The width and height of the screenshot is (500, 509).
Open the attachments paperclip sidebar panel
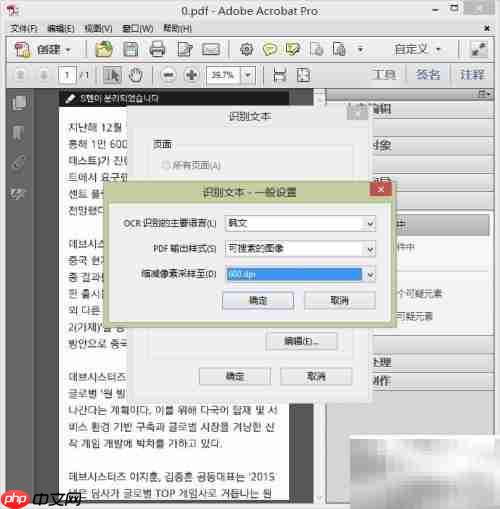(18, 163)
